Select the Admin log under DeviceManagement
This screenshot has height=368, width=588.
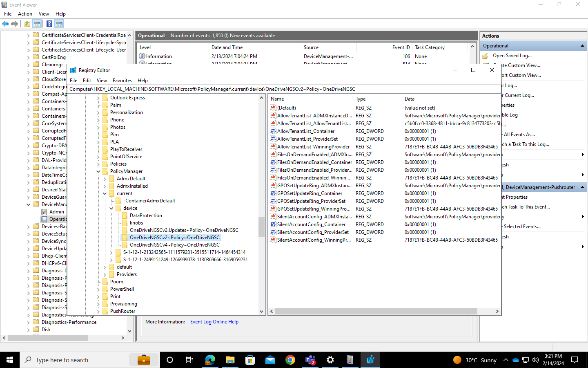(x=57, y=211)
